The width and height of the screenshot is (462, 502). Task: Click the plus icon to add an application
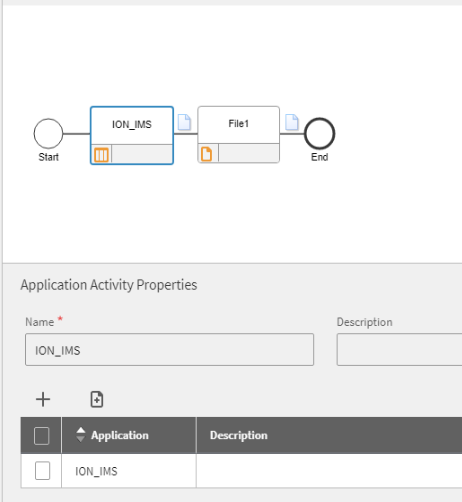tap(43, 399)
